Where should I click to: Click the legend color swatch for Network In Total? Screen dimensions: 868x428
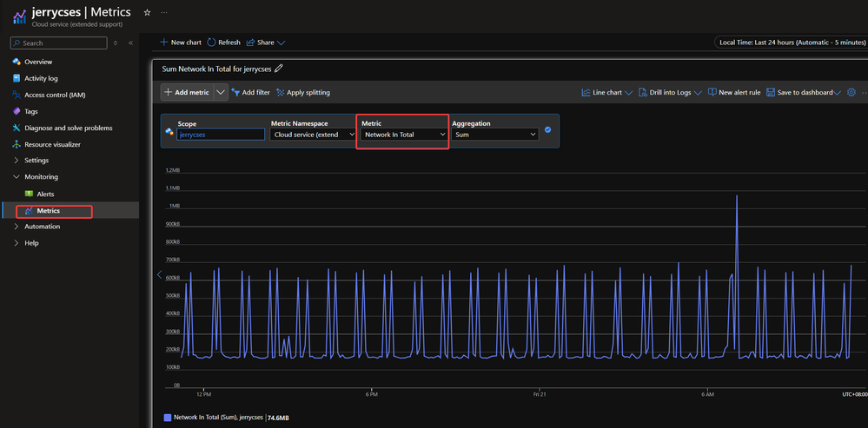click(168, 418)
